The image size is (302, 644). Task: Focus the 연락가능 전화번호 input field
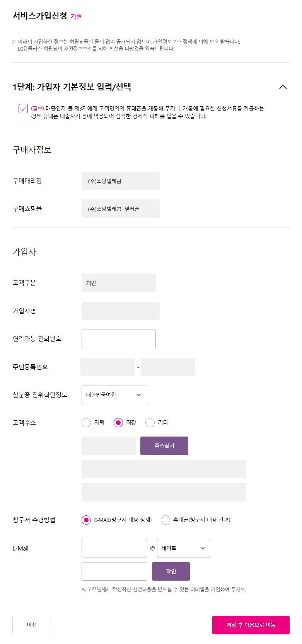click(x=119, y=339)
